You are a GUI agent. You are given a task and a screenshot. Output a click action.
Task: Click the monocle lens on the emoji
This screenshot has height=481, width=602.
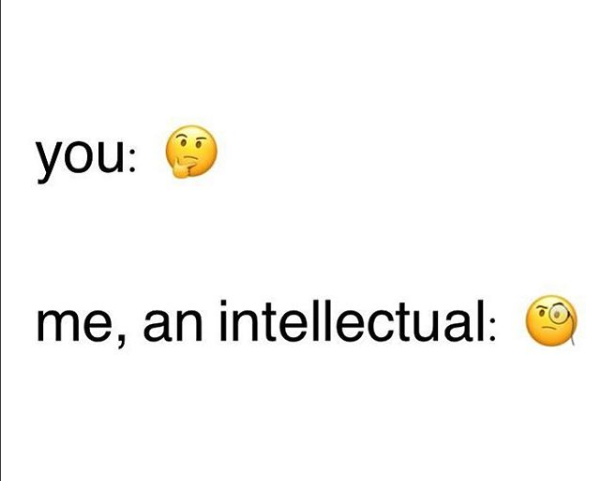point(558,314)
